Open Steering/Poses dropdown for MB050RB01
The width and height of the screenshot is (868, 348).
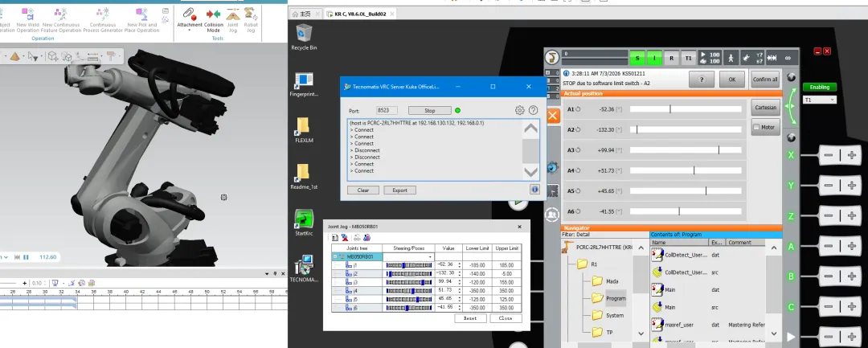click(430, 257)
